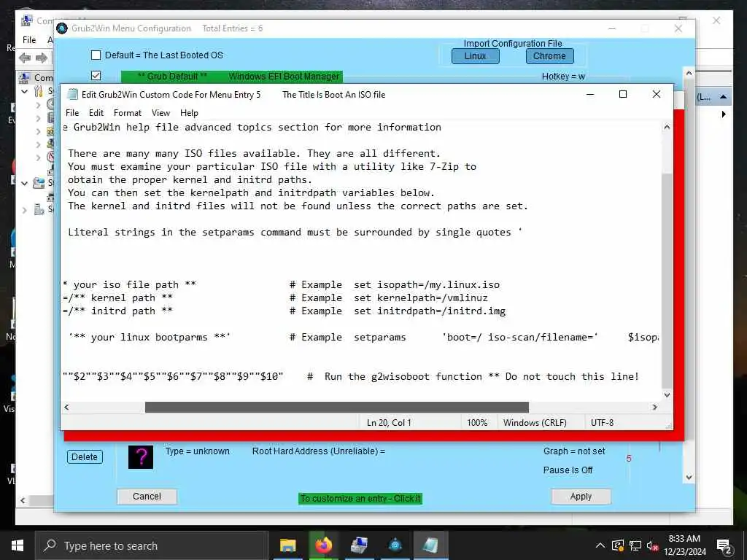The height and width of the screenshot is (560, 747).
Task: Click the muted volume icon in the tray
Action: click(x=652, y=545)
